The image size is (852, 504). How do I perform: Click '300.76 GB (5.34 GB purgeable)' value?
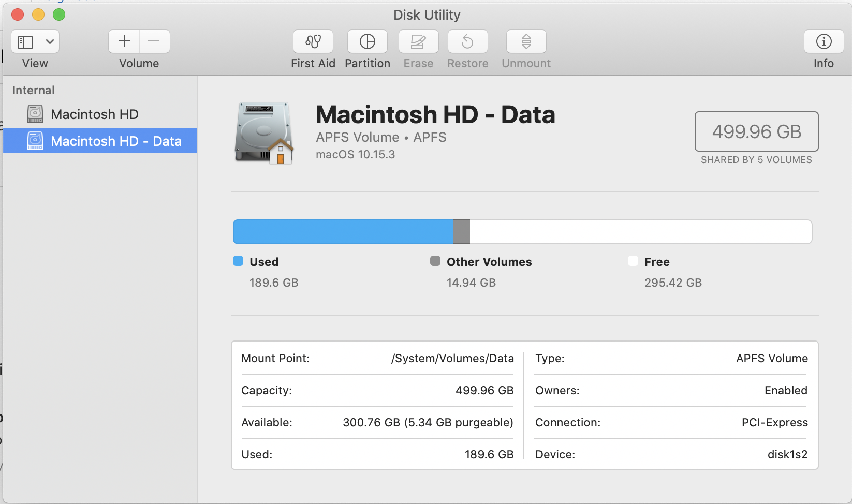[x=428, y=423]
